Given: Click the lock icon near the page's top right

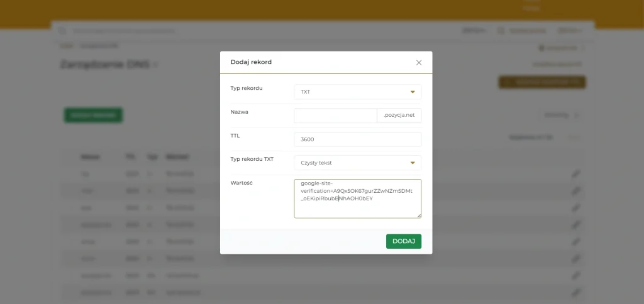Looking at the screenshot, I should [x=541, y=48].
